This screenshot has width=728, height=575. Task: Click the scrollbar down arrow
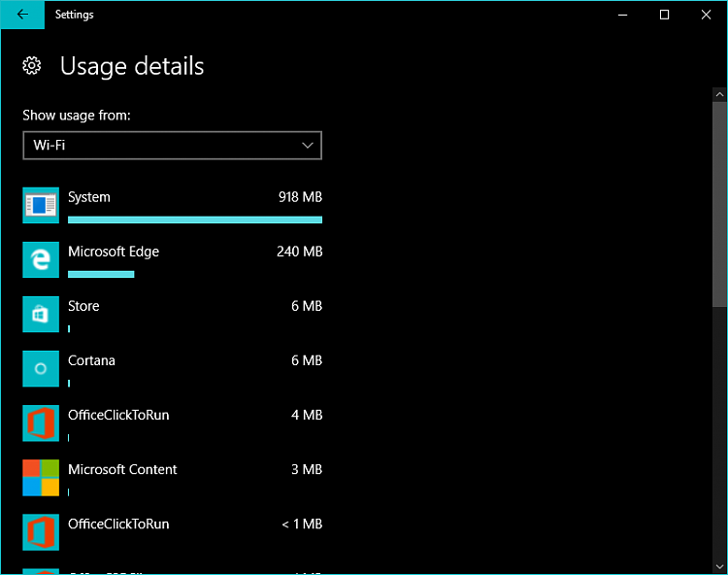[719, 563]
